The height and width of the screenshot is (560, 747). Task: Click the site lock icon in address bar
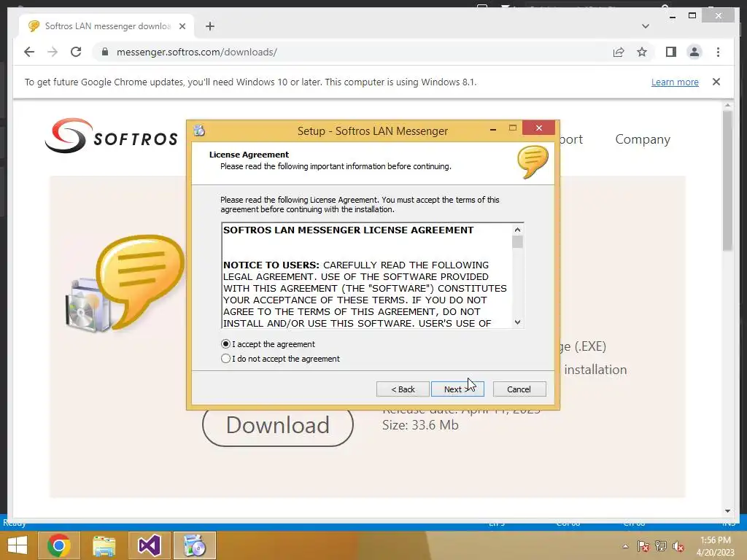coord(105,52)
